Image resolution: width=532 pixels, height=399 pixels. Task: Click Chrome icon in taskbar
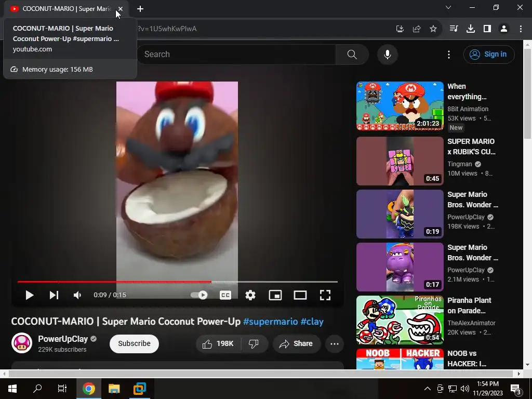(x=88, y=389)
